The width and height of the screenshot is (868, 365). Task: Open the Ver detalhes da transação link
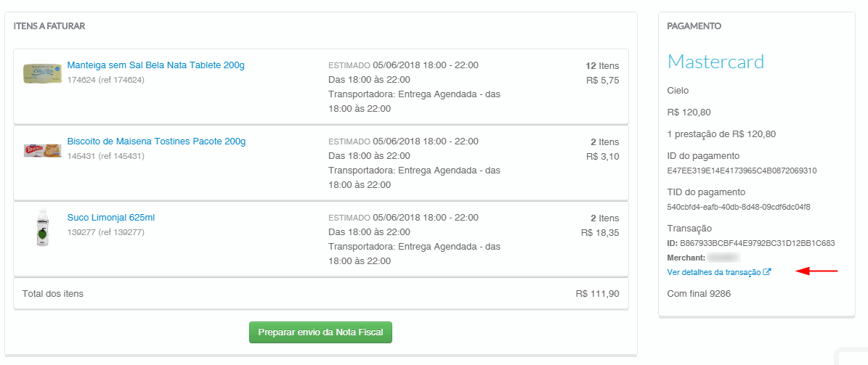(713, 272)
